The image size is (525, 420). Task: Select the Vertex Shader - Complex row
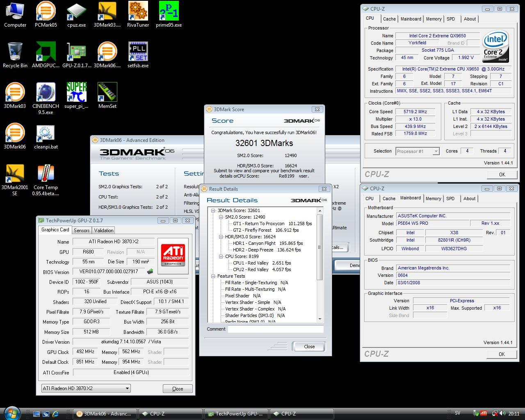(x=255, y=309)
